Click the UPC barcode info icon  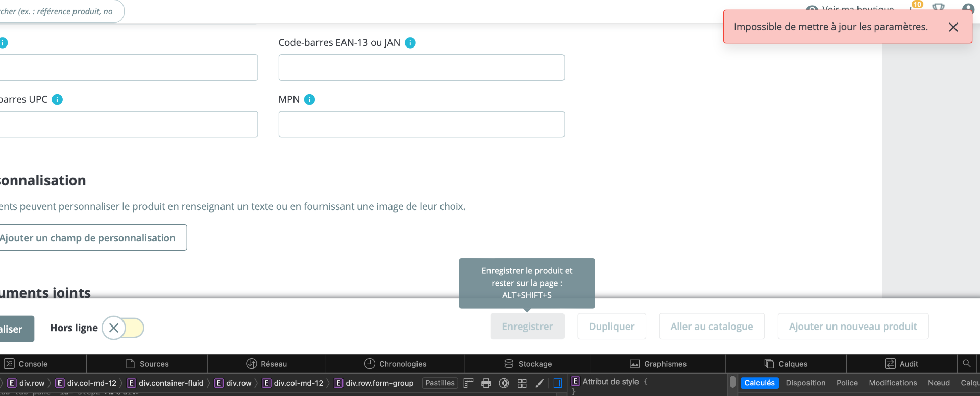point(57,100)
